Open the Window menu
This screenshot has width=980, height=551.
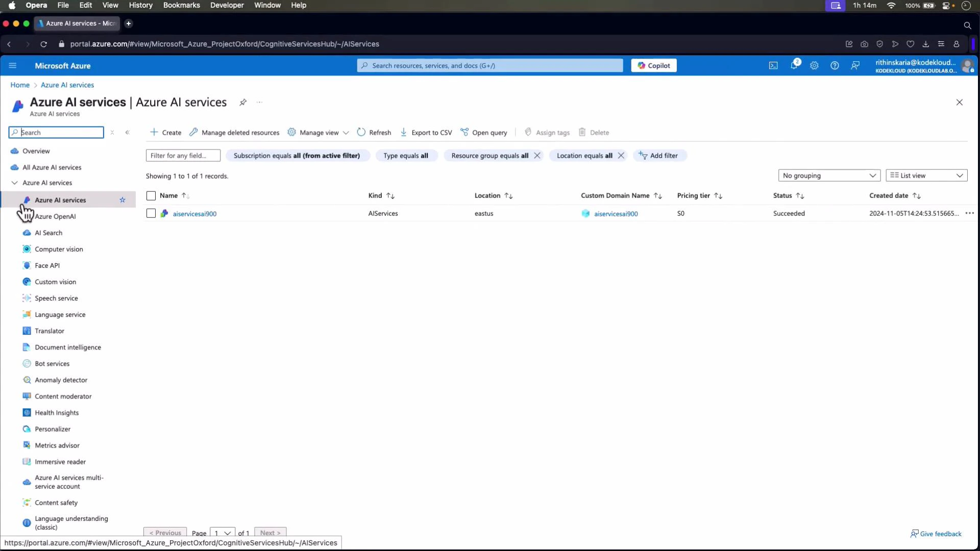[x=267, y=5]
